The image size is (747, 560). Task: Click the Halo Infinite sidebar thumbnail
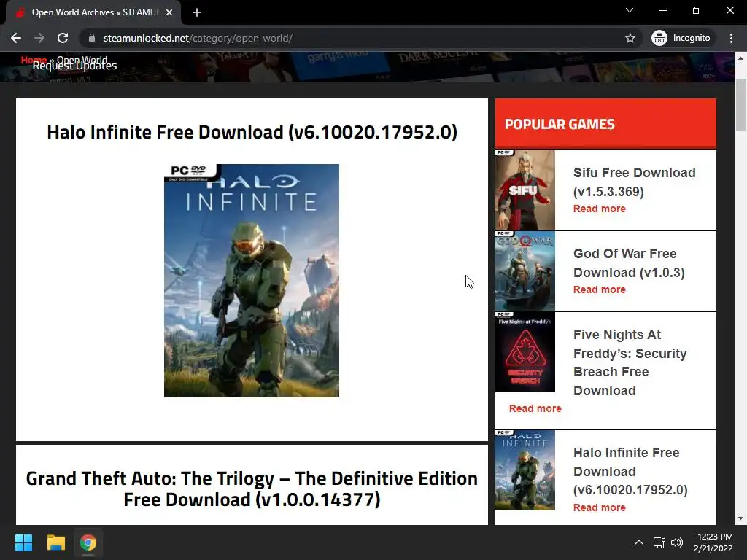[x=525, y=470]
